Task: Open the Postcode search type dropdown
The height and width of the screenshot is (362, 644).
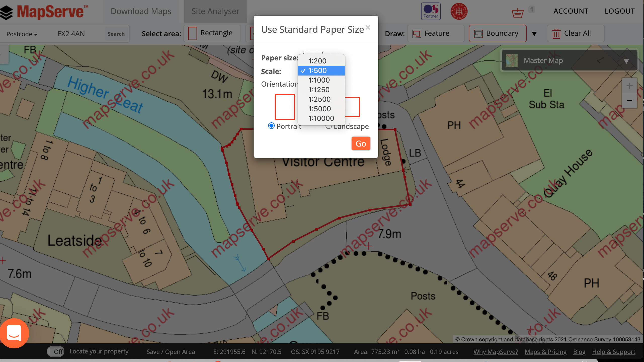Action: click(22, 34)
